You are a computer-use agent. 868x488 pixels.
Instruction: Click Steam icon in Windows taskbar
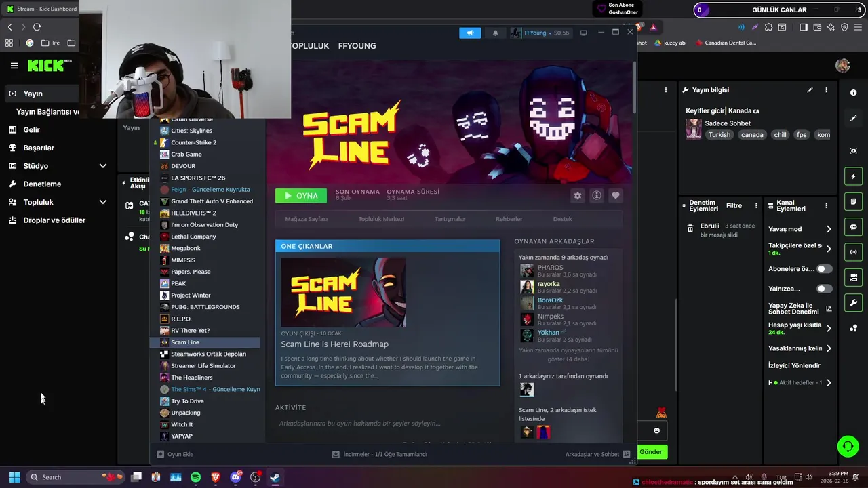(275, 477)
